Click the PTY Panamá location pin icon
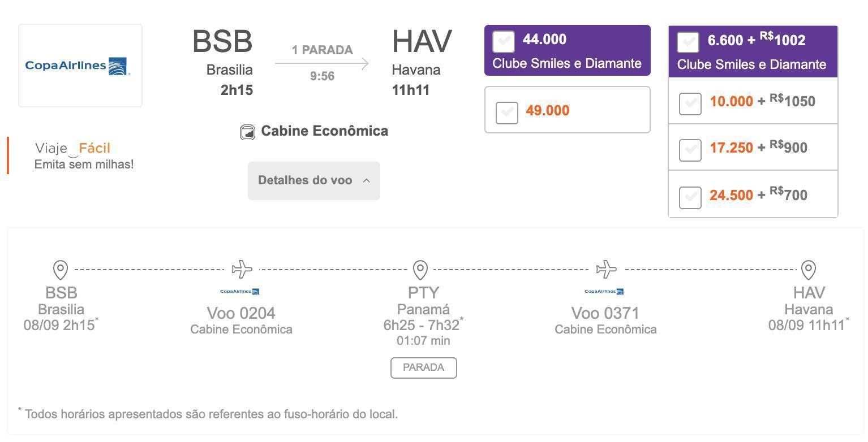The image size is (868, 442). pyautogui.click(x=420, y=270)
